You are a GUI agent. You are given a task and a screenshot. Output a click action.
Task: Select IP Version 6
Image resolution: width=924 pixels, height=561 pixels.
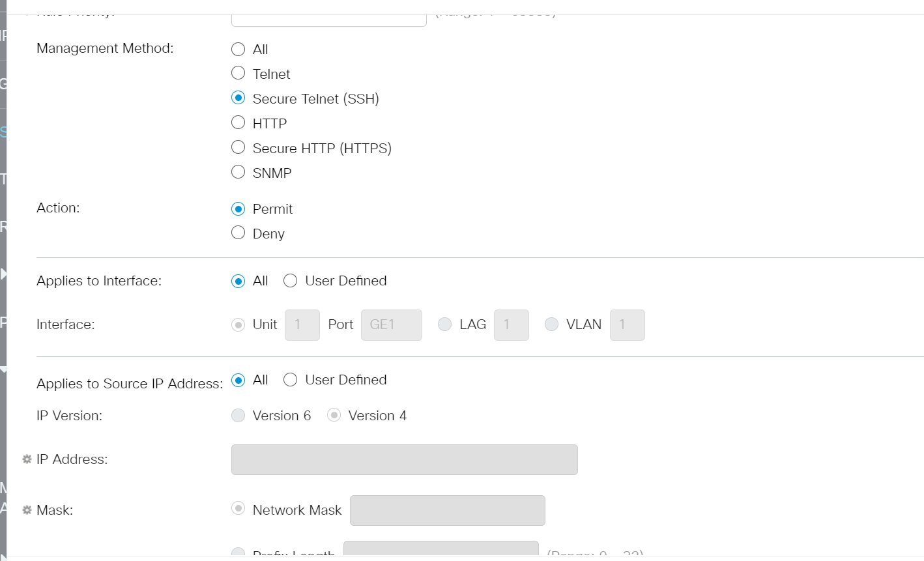click(x=238, y=414)
